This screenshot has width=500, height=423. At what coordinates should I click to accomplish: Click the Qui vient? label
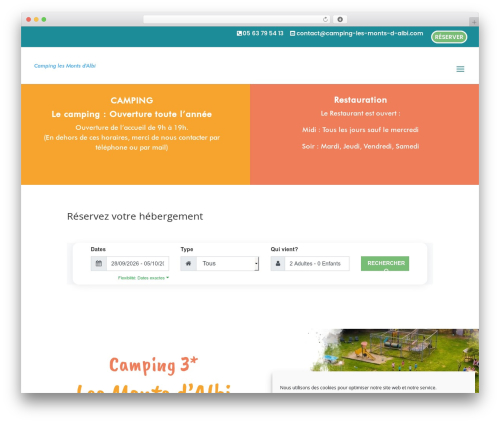[284, 249]
